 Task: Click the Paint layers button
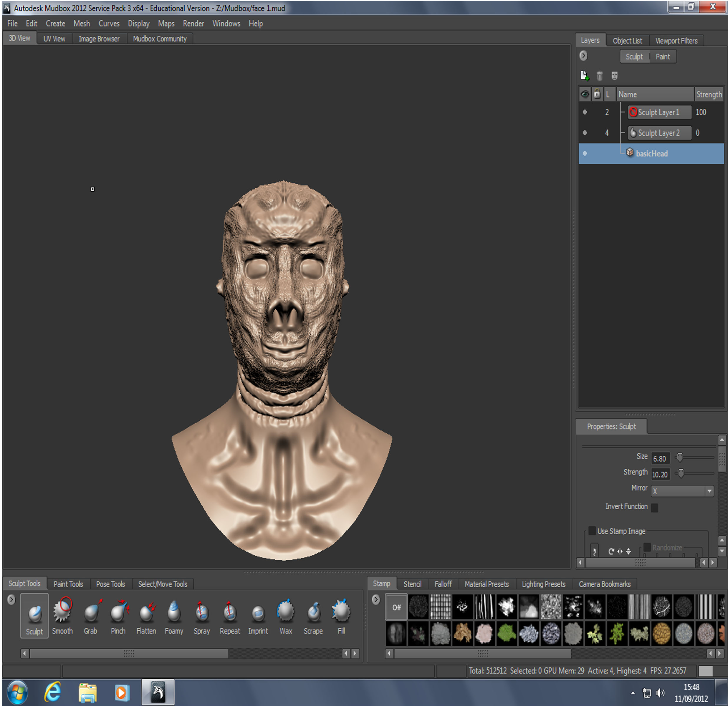[663, 57]
